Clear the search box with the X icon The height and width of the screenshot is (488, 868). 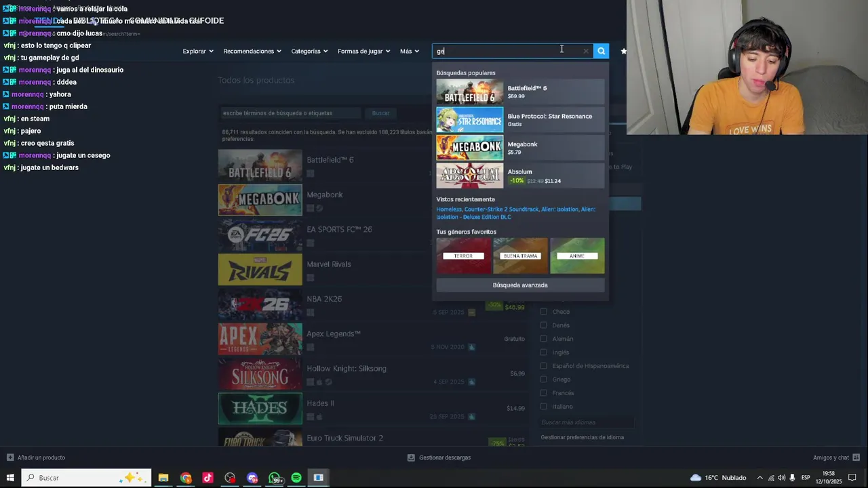pyautogui.click(x=586, y=51)
